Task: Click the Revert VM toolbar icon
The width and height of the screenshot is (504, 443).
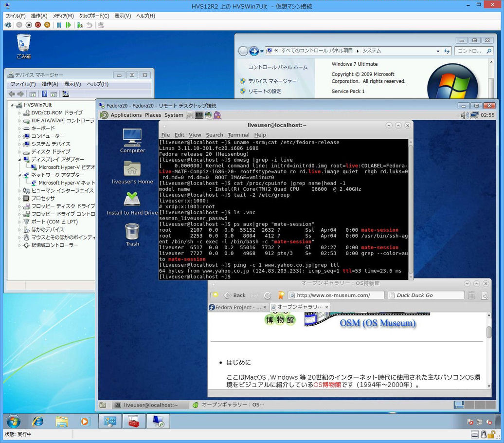Action: coord(90,25)
